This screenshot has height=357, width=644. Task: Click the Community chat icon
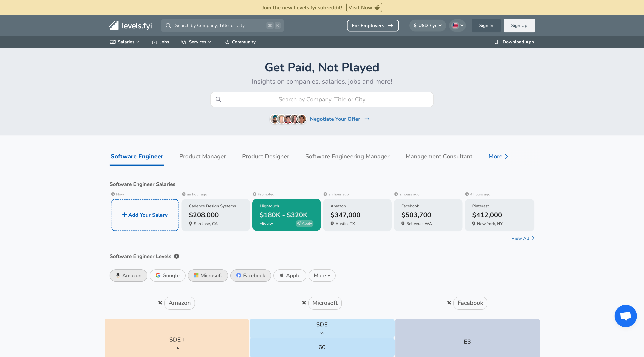(x=227, y=42)
